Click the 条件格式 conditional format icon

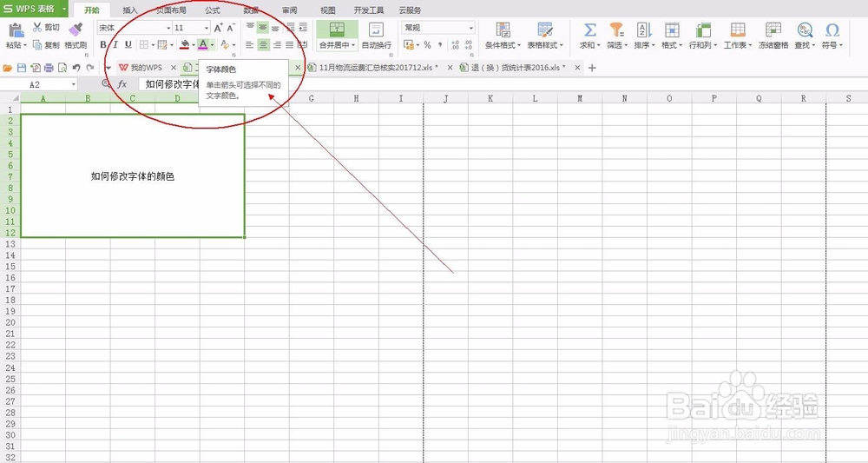tap(503, 30)
